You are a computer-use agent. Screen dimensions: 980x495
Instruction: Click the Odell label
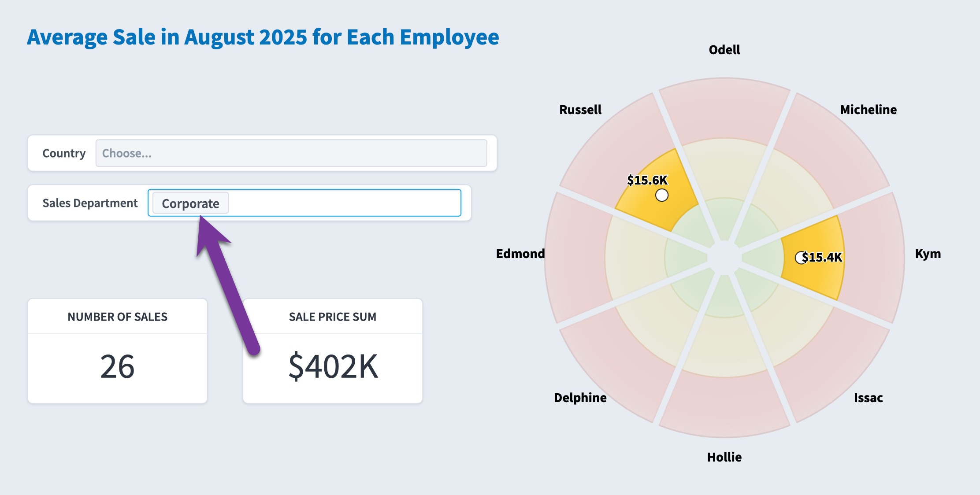coord(724,50)
